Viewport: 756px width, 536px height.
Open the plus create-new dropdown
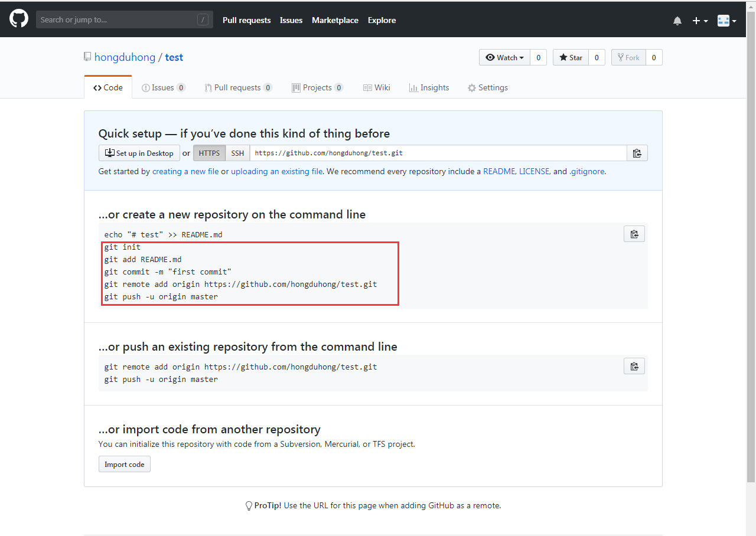tap(700, 21)
